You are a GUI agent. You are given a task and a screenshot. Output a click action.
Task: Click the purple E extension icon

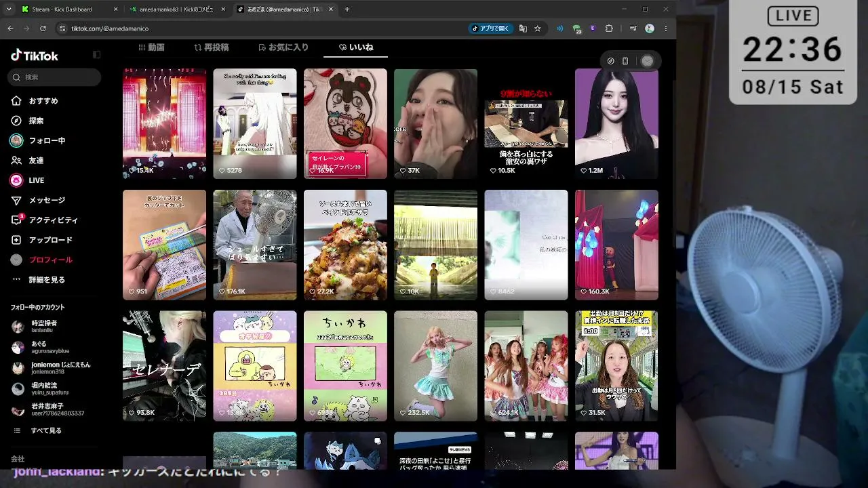(x=593, y=28)
